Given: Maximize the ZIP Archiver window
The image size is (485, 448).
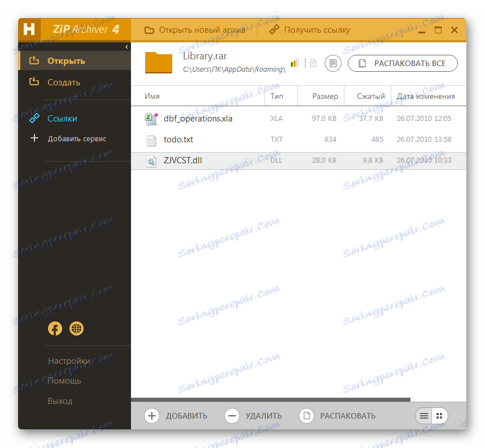Looking at the screenshot, I should click(x=438, y=30).
